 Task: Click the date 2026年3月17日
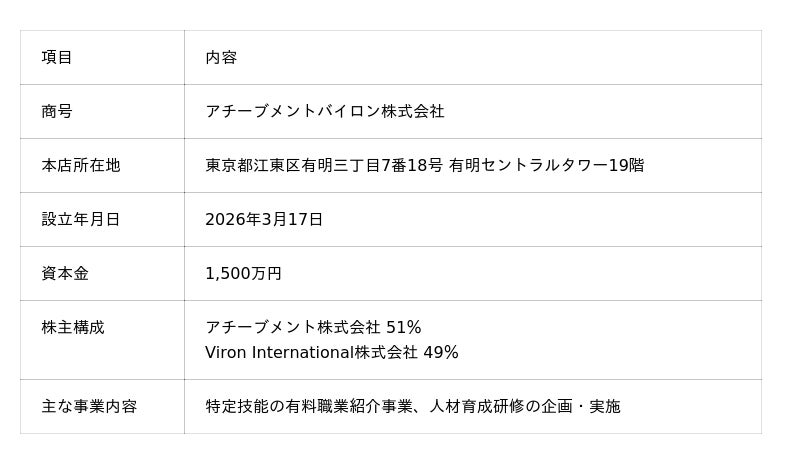click(x=264, y=220)
